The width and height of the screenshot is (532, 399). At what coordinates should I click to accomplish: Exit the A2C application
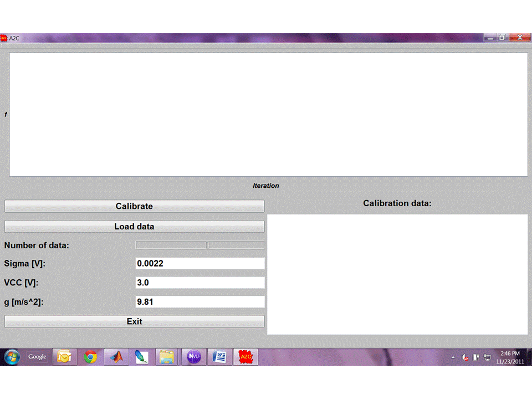click(134, 321)
